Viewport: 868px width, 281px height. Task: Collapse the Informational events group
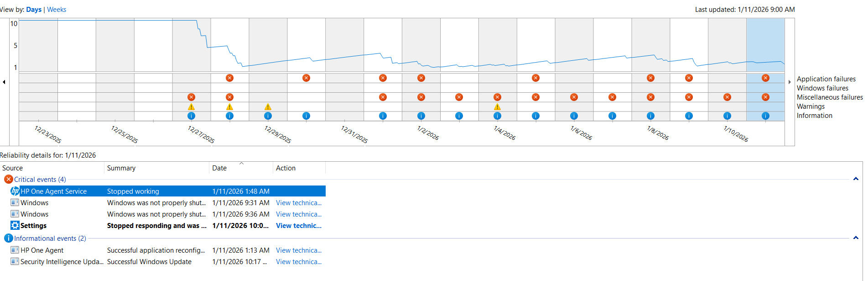pos(856,238)
